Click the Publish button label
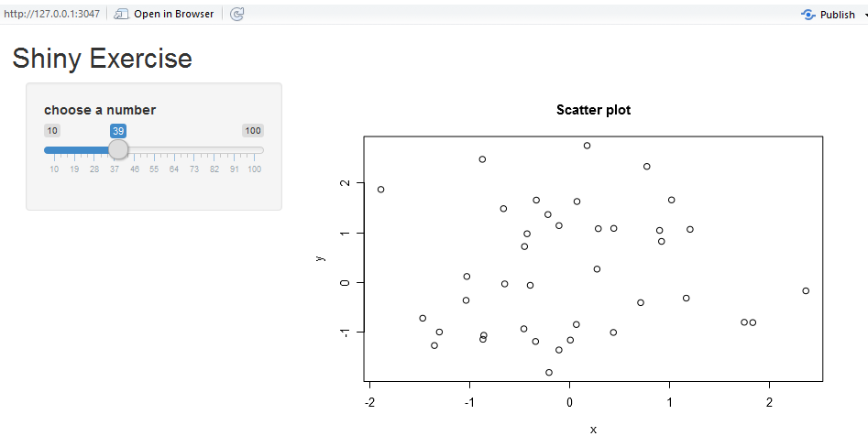868x447 pixels. click(x=837, y=15)
